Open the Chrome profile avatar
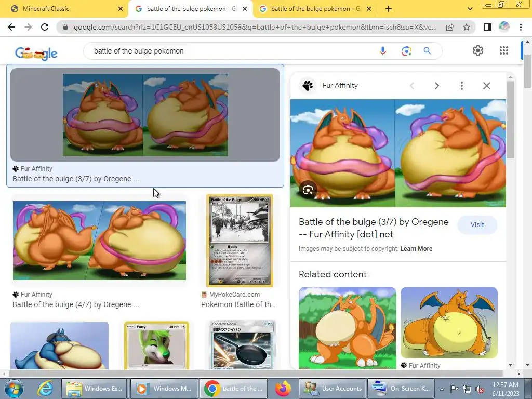The height and width of the screenshot is (399, 532). (504, 27)
